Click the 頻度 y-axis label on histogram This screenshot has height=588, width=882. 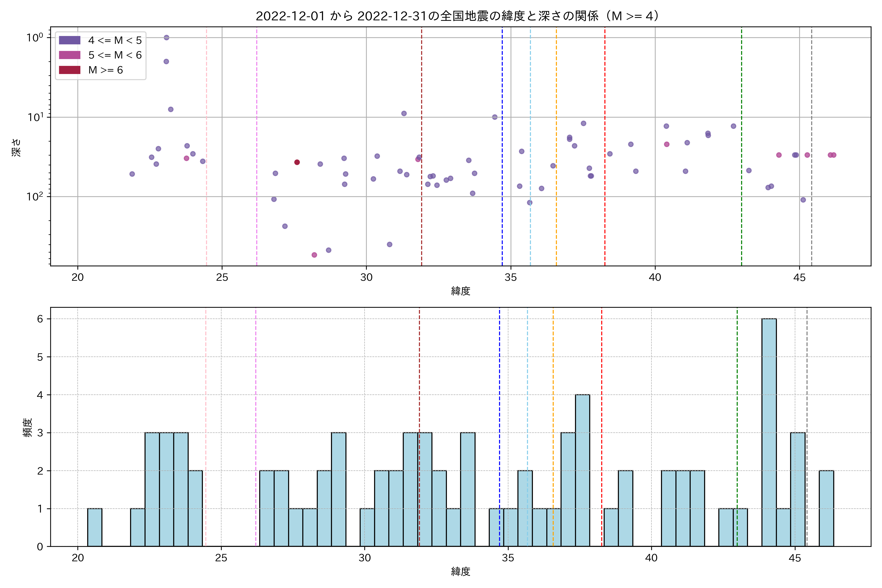click(27, 428)
